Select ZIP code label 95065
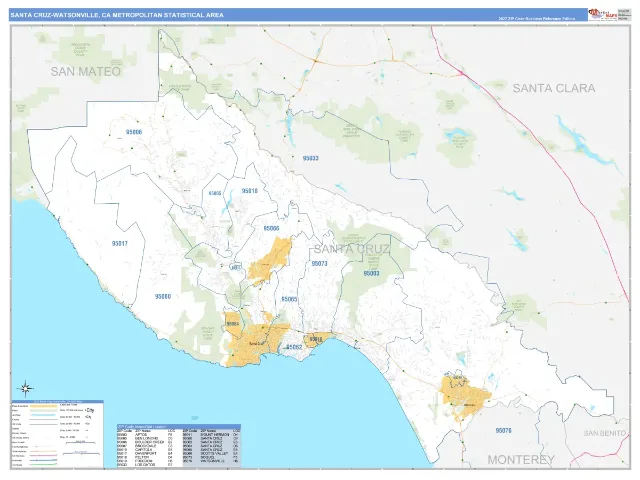The width and height of the screenshot is (640, 480). pyautogui.click(x=289, y=299)
